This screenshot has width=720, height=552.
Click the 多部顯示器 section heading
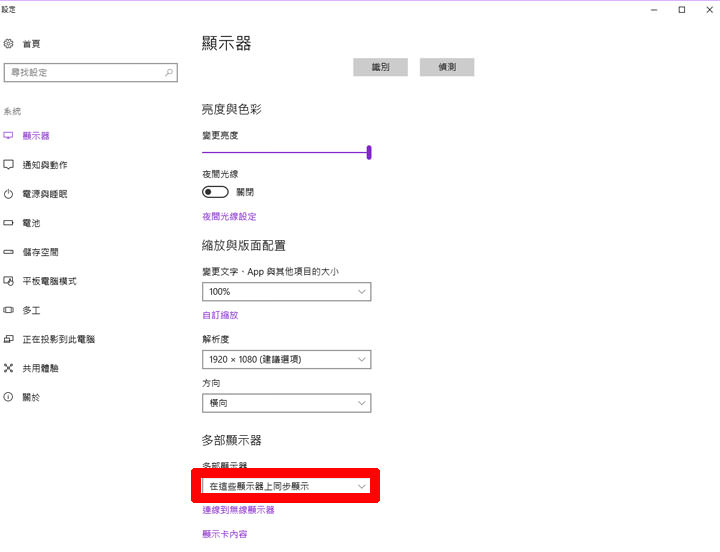click(x=231, y=440)
